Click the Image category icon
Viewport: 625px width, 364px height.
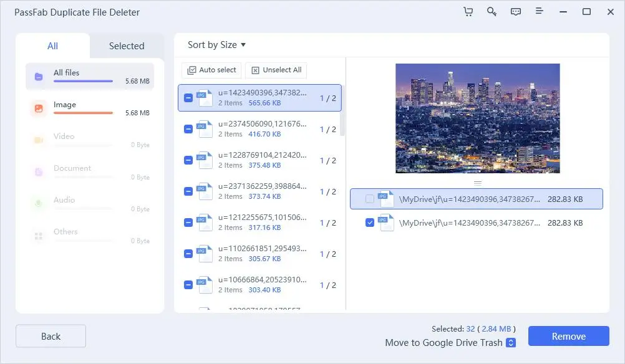[39, 108]
